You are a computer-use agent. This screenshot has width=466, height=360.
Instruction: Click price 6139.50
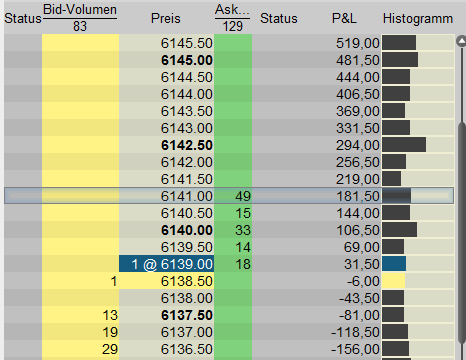(186, 247)
